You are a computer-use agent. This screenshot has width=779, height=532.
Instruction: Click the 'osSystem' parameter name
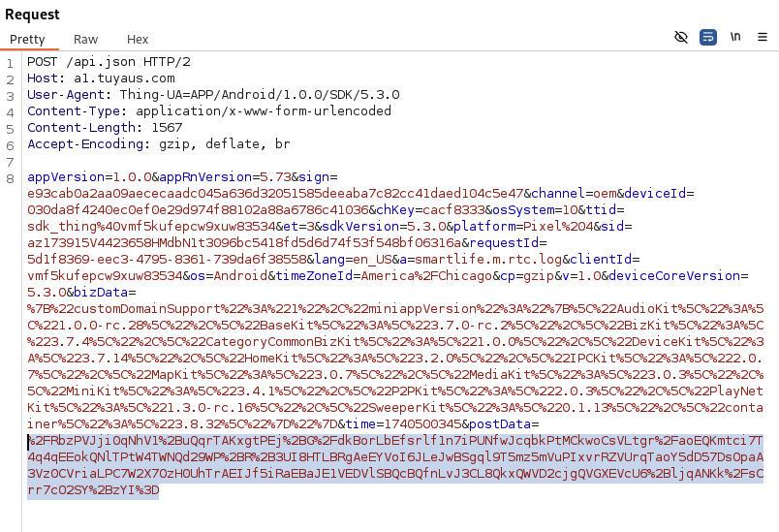(x=523, y=209)
